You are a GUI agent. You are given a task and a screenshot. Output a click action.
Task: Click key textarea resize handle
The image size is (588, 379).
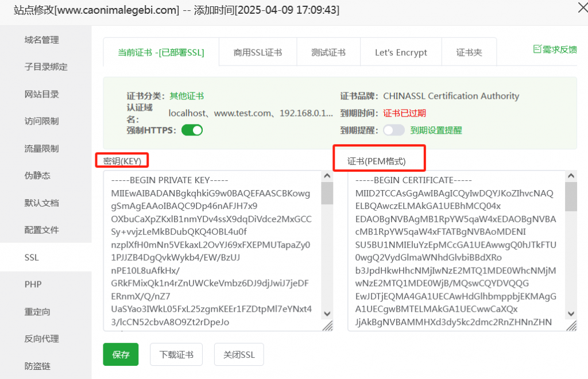(328, 326)
